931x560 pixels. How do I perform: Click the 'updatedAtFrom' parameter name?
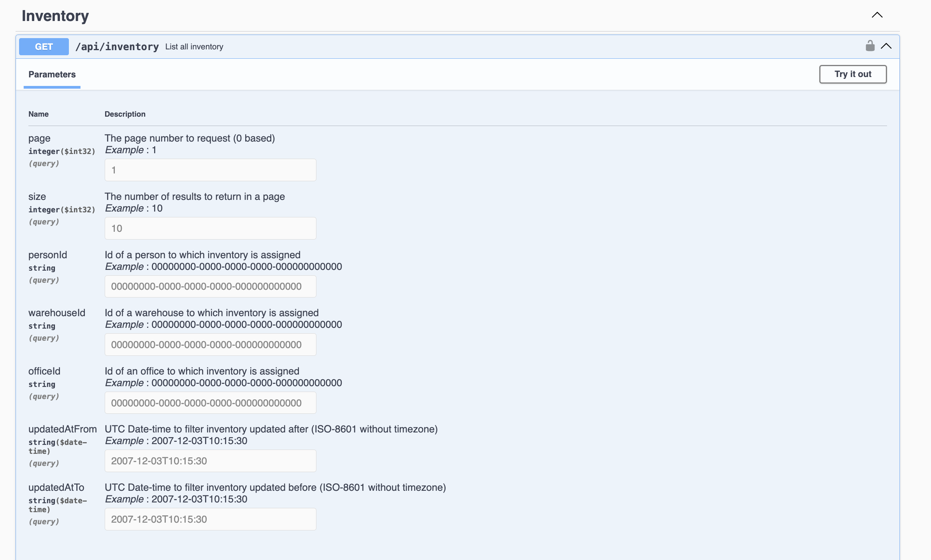(x=62, y=429)
